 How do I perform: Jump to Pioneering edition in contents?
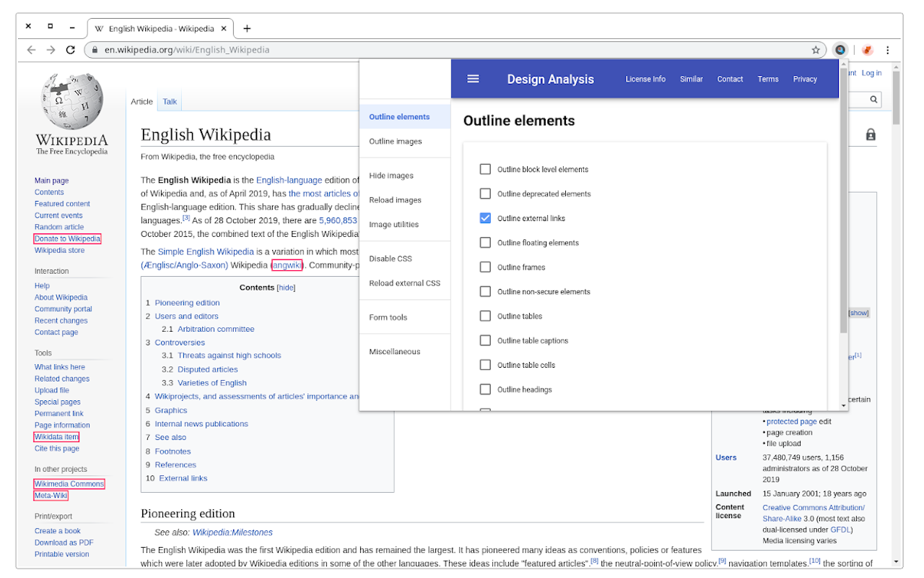187,303
